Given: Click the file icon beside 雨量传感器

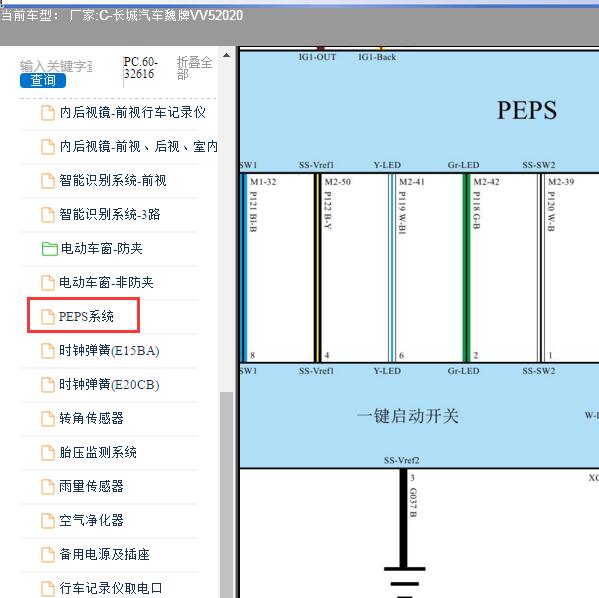Looking at the screenshot, I should coord(48,486).
